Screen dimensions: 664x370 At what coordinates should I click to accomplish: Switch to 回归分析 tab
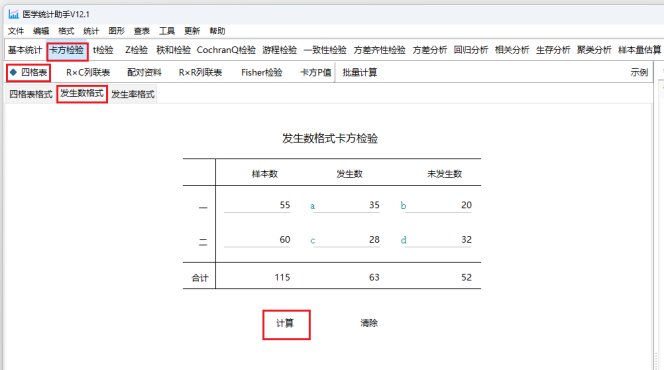coord(470,50)
